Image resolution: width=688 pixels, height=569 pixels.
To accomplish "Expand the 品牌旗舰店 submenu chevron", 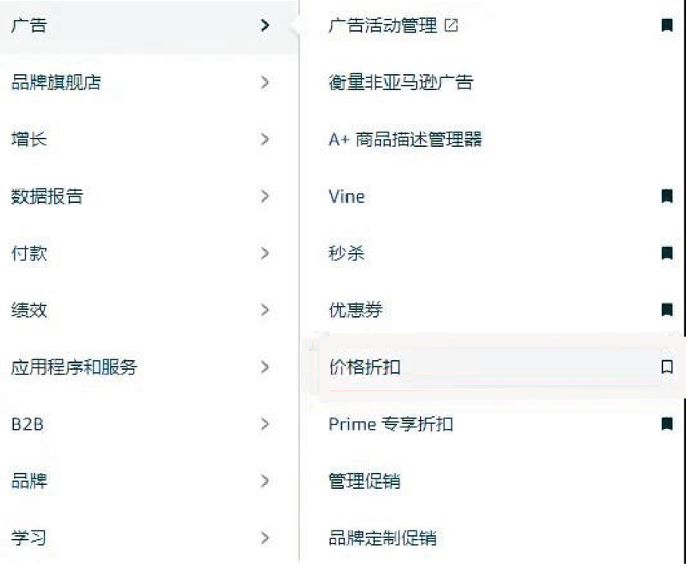I will point(265,82).
